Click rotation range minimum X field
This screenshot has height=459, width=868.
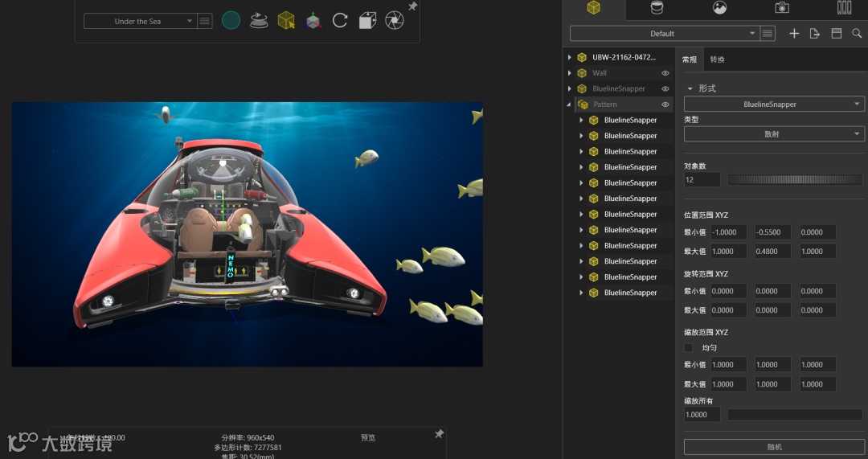tap(728, 291)
